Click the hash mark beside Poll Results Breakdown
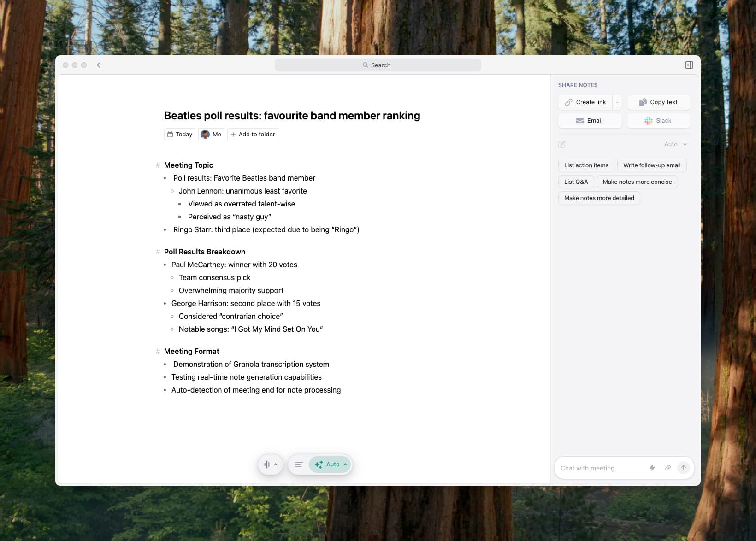Image resolution: width=756 pixels, height=541 pixels. pos(158,252)
